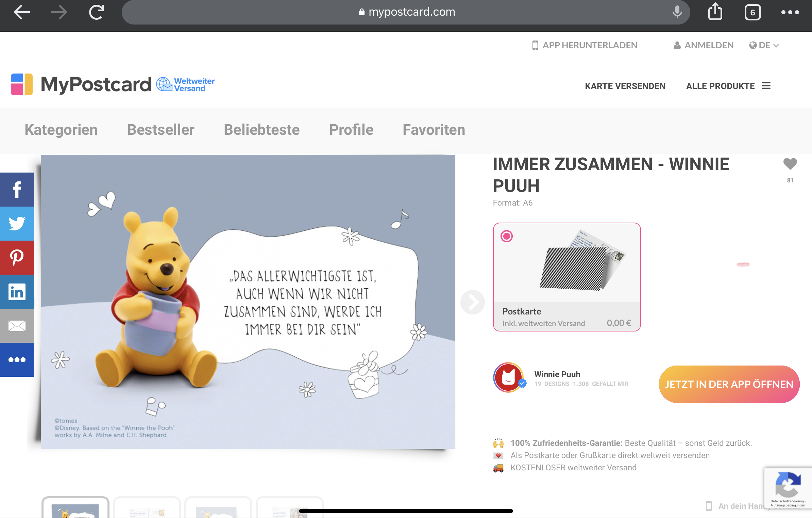Viewport: 812px width, 518px height.
Task: Open more sharing options dots icon
Action: point(17,360)
